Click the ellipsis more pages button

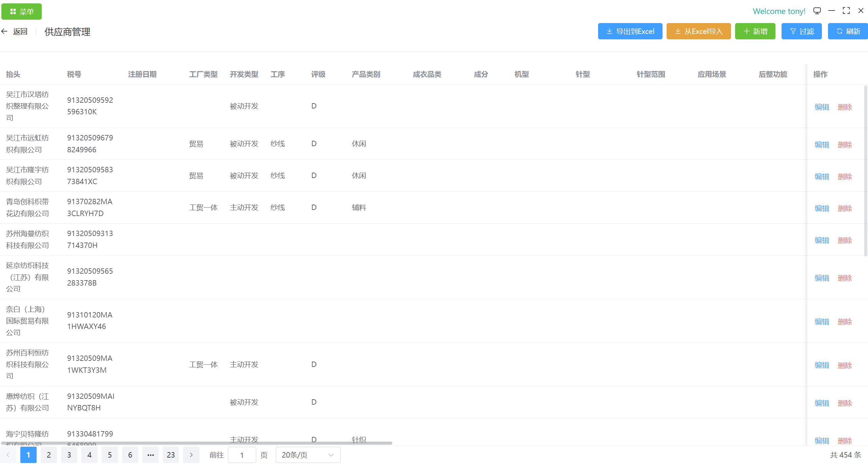tap(151, 455)
